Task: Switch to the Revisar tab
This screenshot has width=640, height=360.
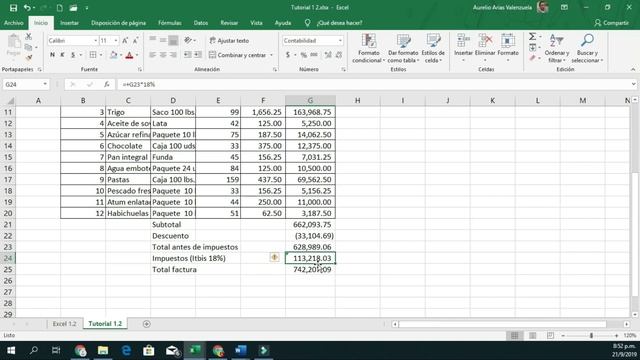Action: tap(229, 23)
